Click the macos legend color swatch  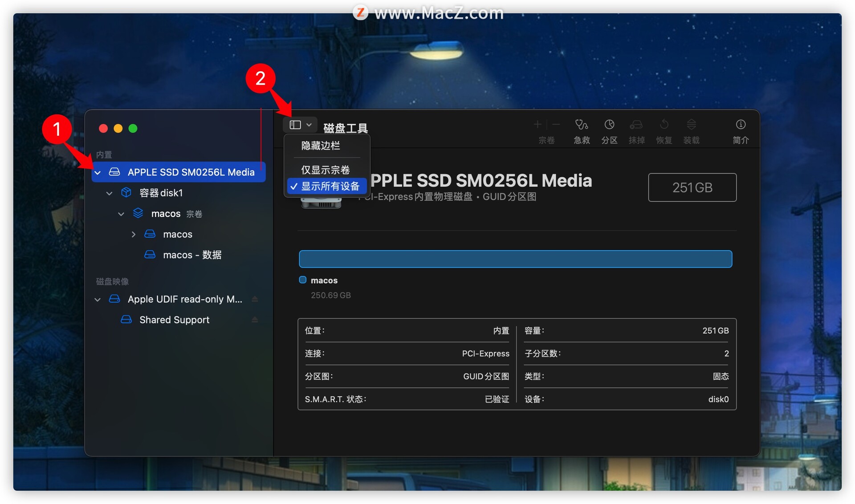point(303,280)
